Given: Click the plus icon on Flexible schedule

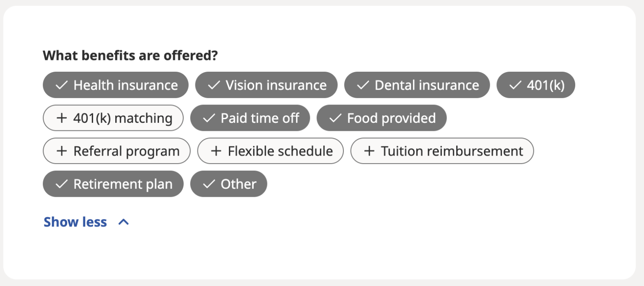Looking at the screenshot, I should point(216,151).
